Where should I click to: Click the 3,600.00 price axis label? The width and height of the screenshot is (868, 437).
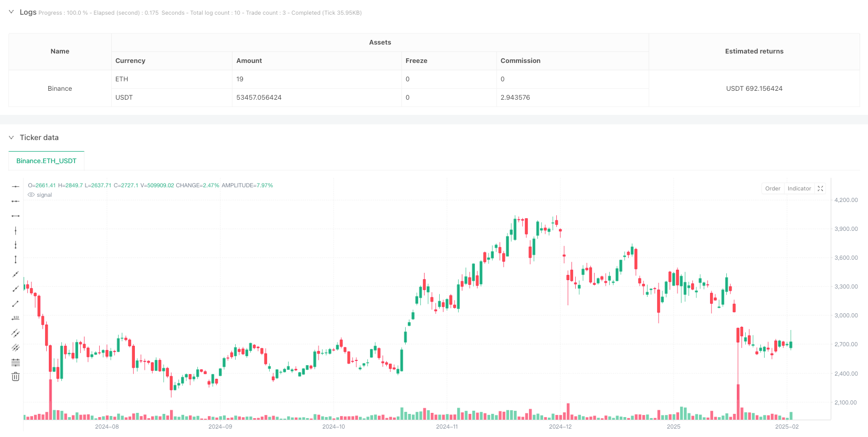846,258
